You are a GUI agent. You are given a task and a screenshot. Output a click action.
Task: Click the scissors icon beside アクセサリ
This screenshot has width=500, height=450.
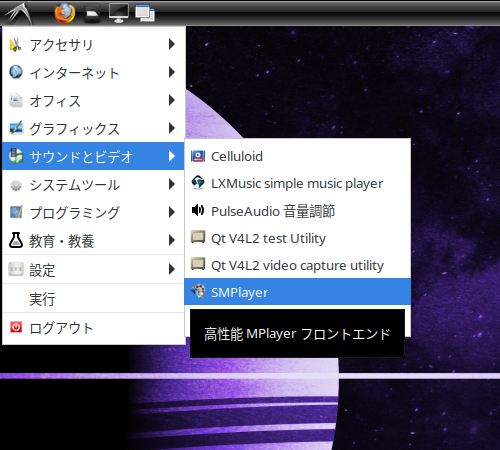pyautogui.click(x=16, y=45)
